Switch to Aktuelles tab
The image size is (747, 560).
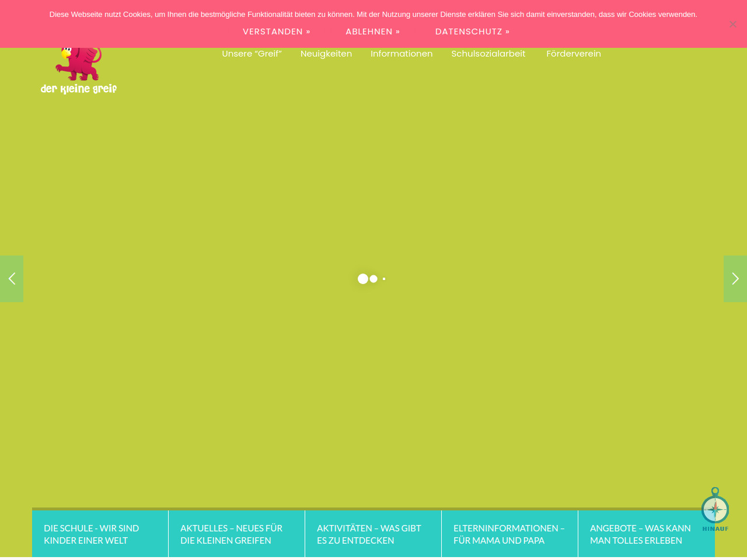pyautogui.click(x=236, y=534)
